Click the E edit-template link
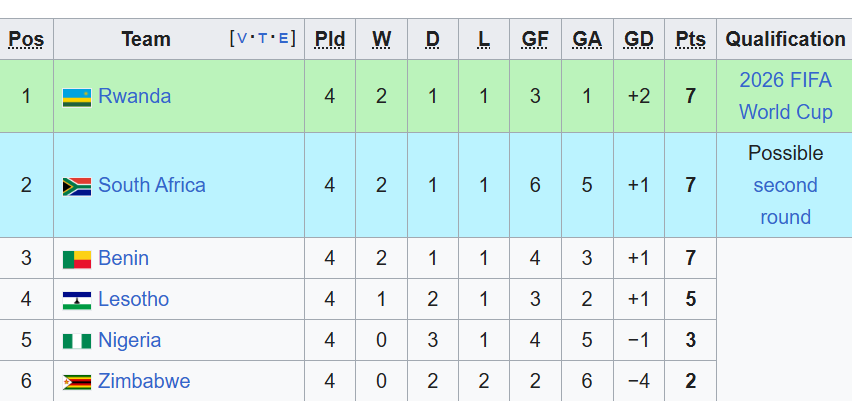This screenshot has height=401, width=852. (x=284, y=39)
